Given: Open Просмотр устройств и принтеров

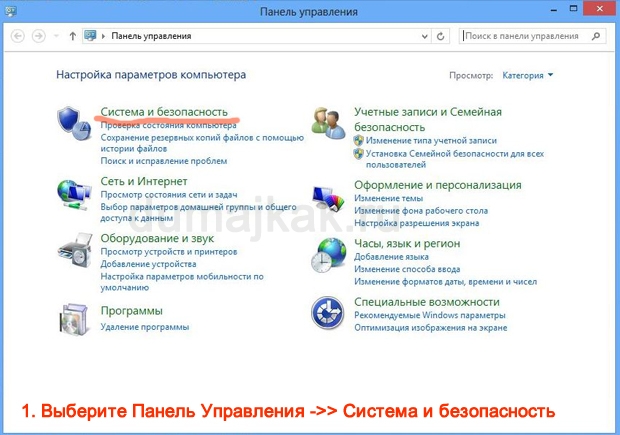Looking at the screenshot, I should 169,252.
